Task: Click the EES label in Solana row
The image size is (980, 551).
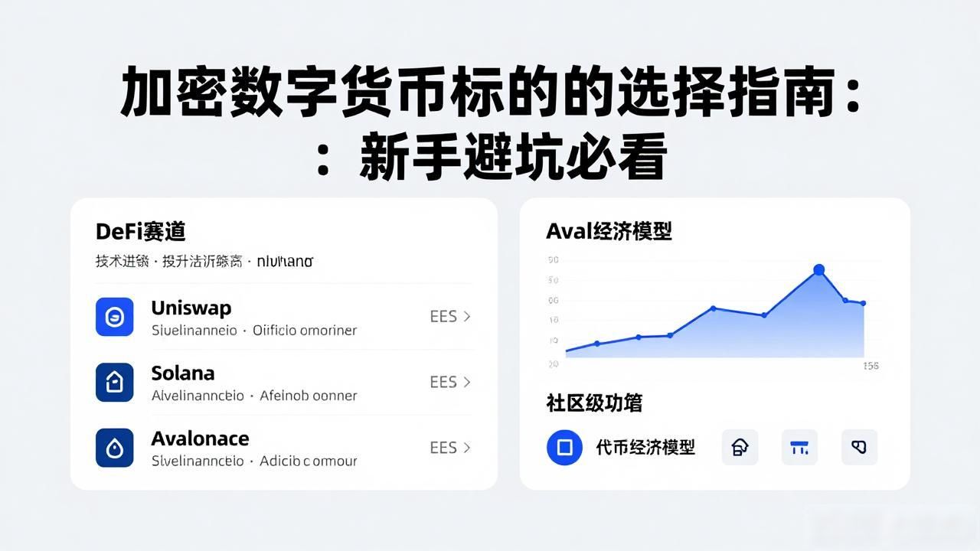Action: pyautogui.click(x=443, y=382)
